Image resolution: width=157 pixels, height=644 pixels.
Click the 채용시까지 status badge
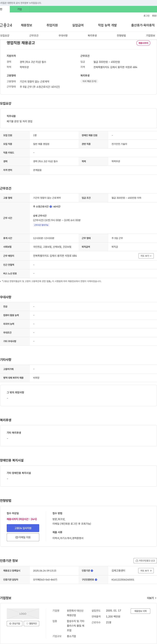[143, 43]
